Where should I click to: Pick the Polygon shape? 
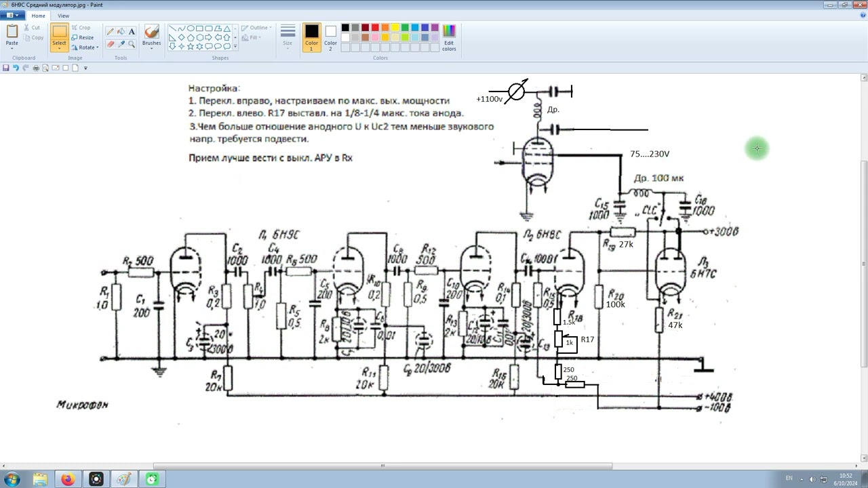218,28
